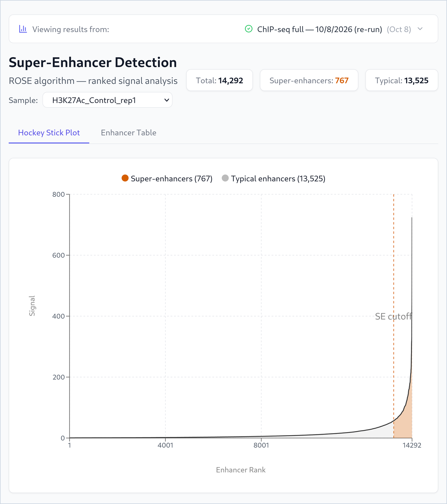Viewport: 447px width, 504px height.
Task: Click the Sample: label
Action: coord(23,100)
